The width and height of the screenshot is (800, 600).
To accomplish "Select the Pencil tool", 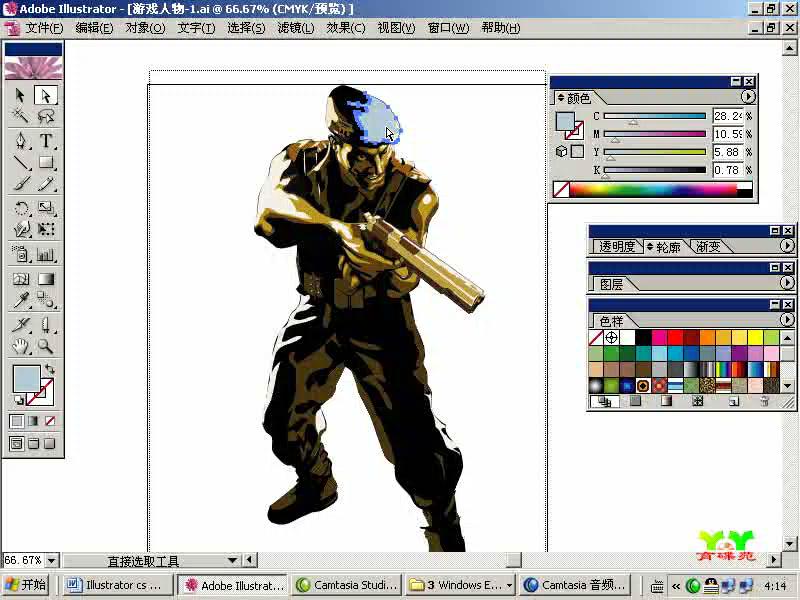I will (45, 184).
